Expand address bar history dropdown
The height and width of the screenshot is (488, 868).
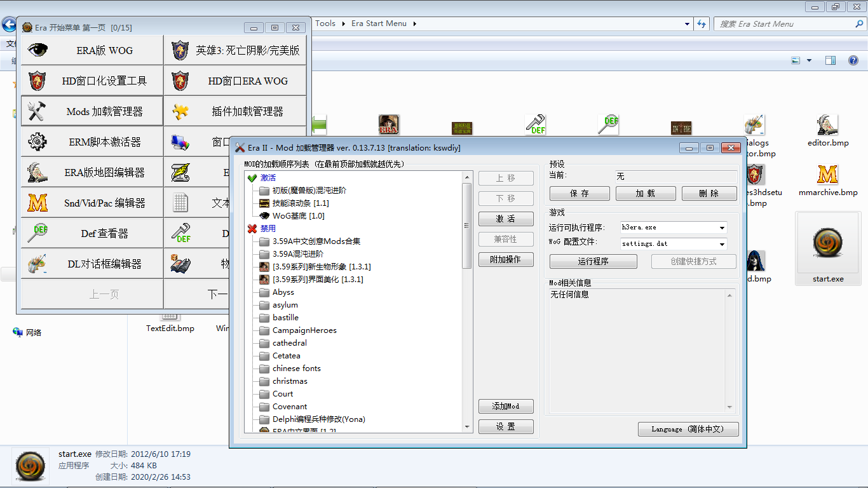pos(688,24)
